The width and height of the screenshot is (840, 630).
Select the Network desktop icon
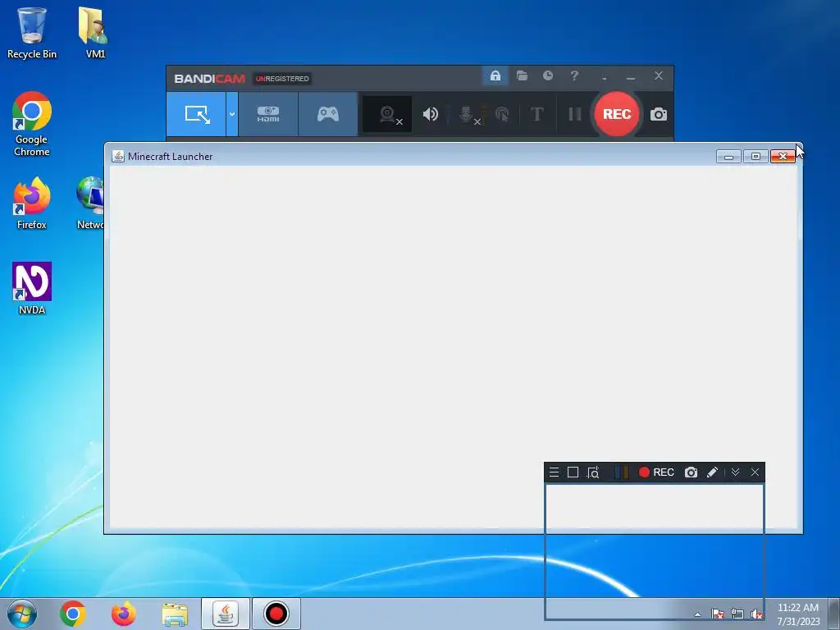pos(89,203)
